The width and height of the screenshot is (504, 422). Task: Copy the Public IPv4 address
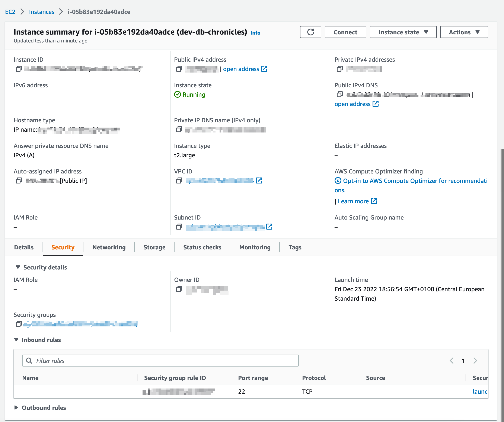pos(179,69)
